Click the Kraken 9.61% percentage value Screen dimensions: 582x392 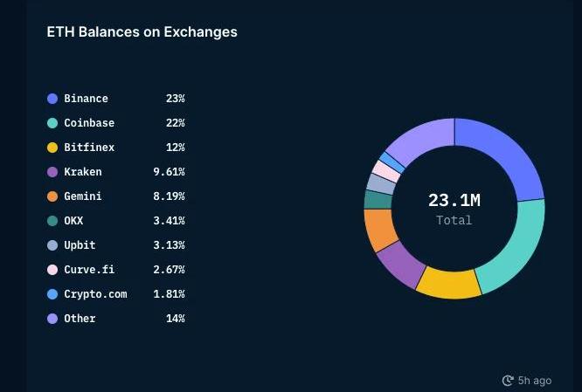click(x=169, y=172)
